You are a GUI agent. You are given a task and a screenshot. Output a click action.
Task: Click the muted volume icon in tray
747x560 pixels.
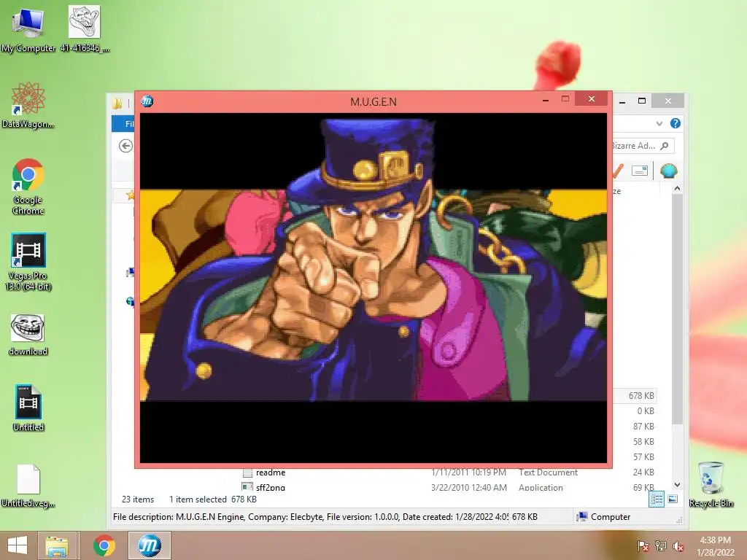678,546
